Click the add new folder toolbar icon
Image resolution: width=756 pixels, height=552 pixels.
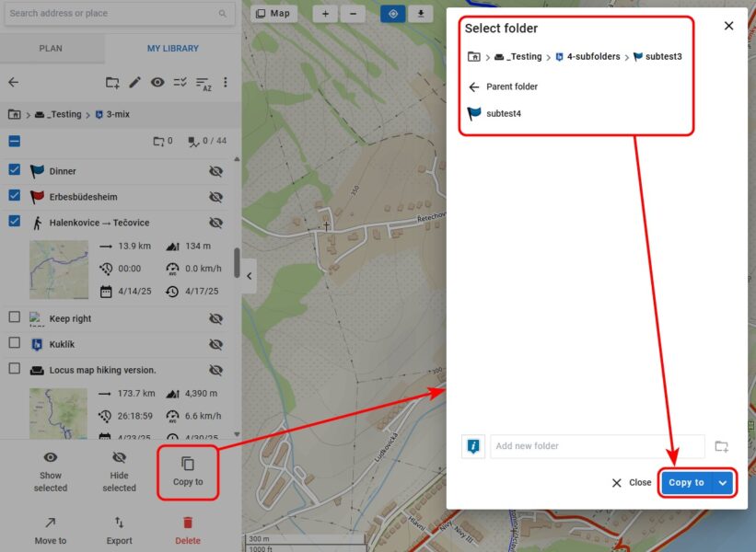tap(112, 83)
